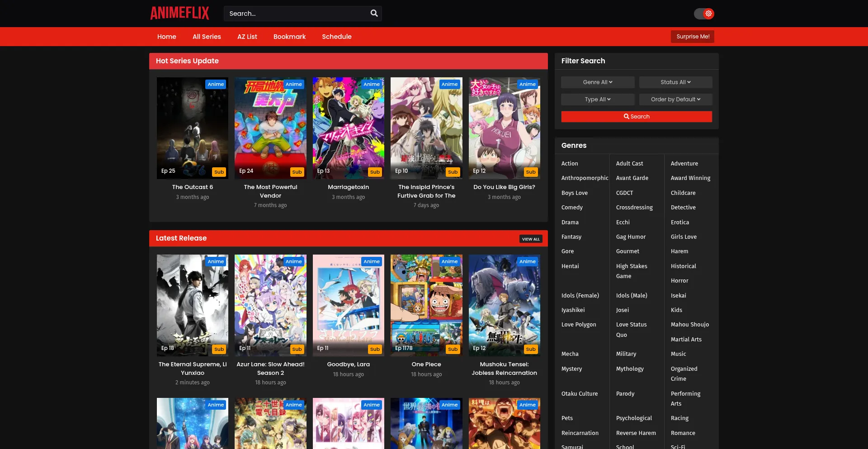Select the Iyashikei genre

[573, 310]
